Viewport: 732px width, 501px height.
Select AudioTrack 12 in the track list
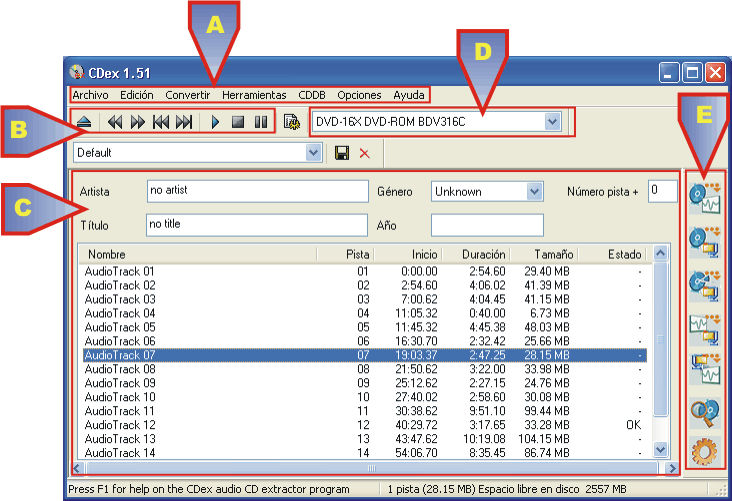point(120,425)
